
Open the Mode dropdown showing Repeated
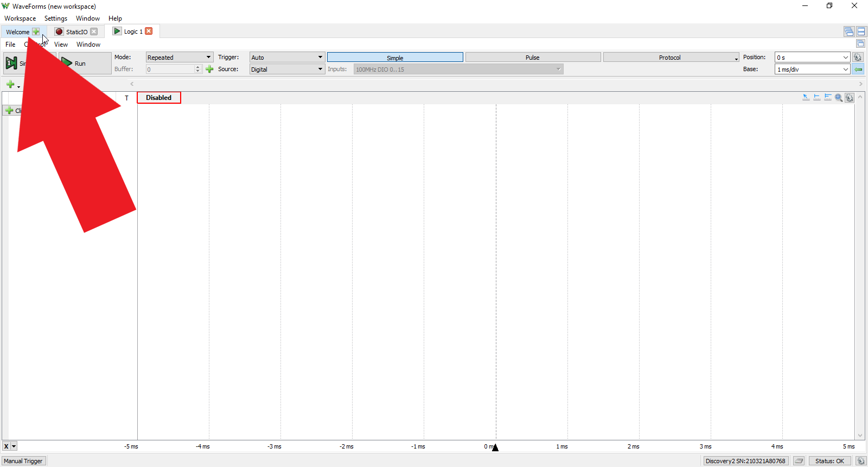tap(179, 58)
